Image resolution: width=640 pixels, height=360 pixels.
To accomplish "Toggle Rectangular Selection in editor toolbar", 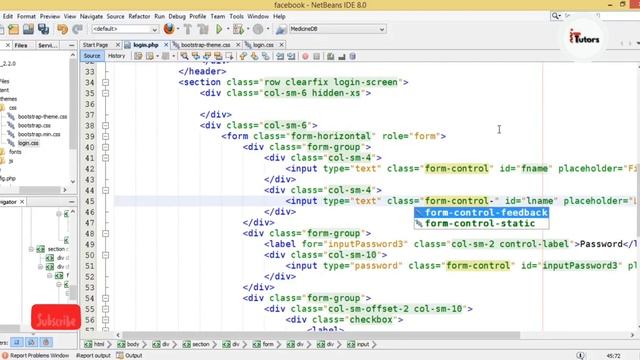I will coord(229,56).
